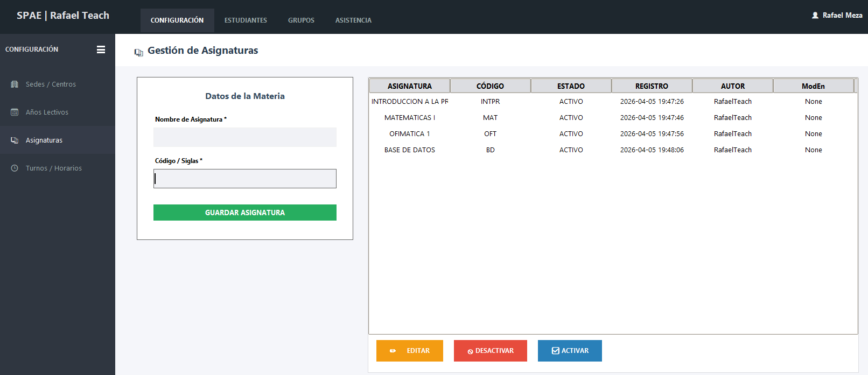Open the Estudiantes tab
The height and width of the screenshot is (375, 868).
246,20
